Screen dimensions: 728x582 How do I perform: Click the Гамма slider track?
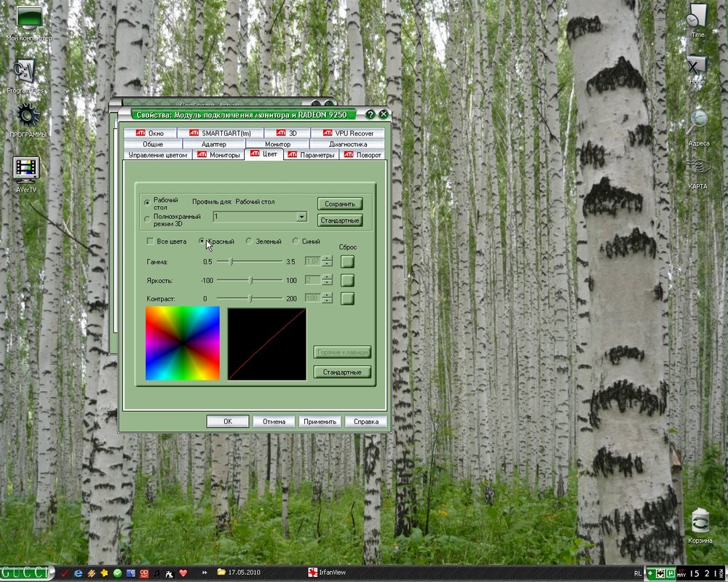coord(250,262)
